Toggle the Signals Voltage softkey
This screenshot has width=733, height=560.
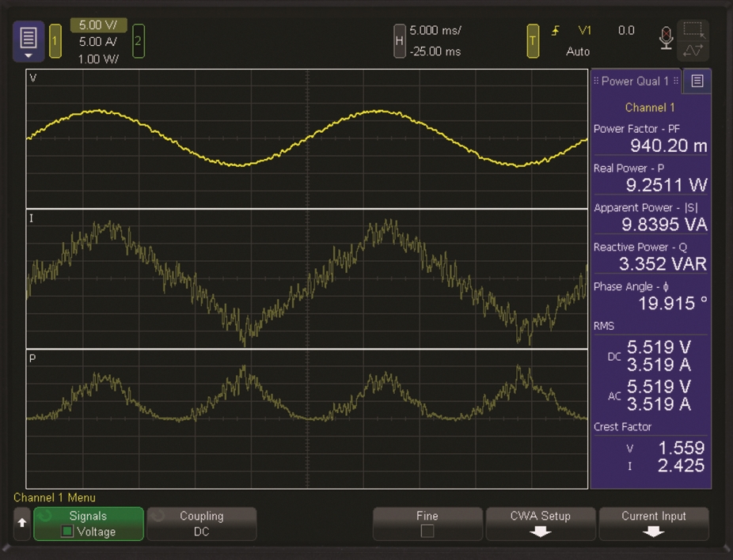(89, 524)
